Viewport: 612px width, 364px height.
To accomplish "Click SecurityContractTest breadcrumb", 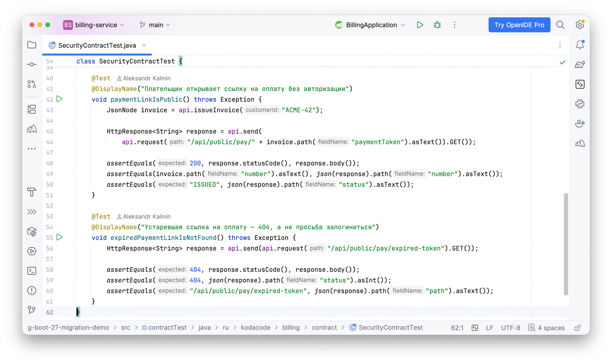I will (x=386, y=328).
